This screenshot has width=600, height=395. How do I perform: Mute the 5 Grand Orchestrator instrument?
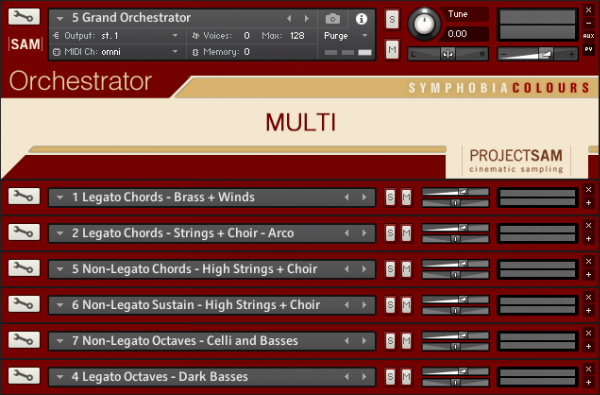coord(392,49)
